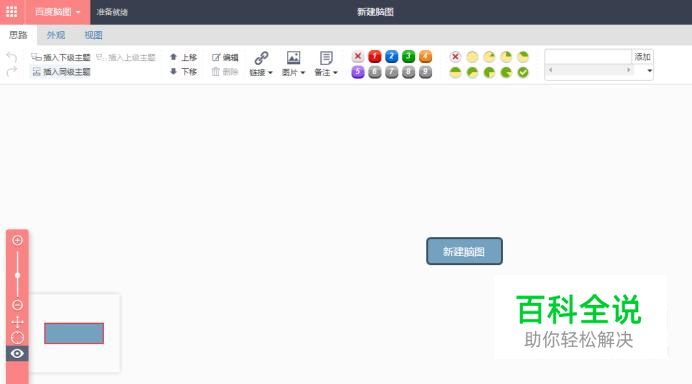Click the 编辑 edit button
Screen dimensions: 692x384
point(225,57)
